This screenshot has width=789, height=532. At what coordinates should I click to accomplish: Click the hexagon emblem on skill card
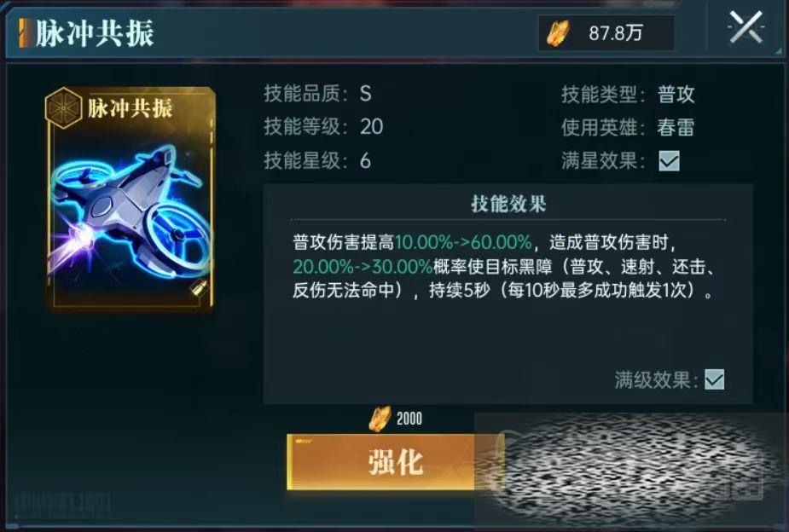coord(63,107)
